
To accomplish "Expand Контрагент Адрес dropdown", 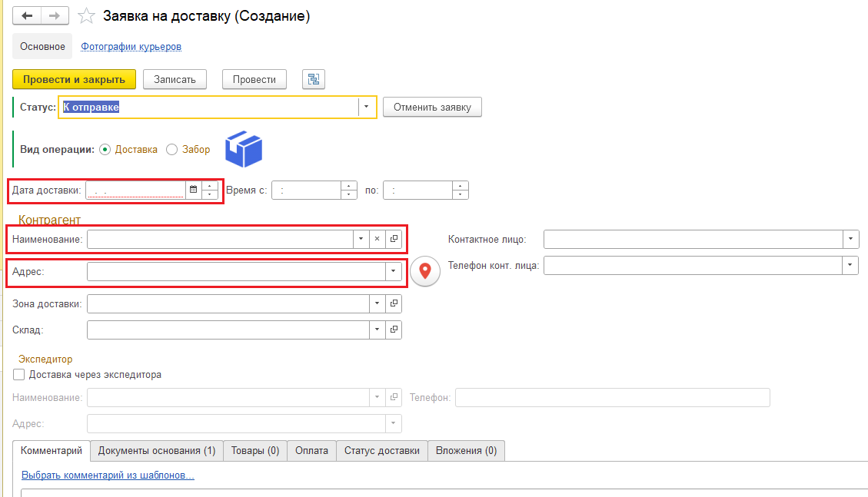I will click(394, 271).
